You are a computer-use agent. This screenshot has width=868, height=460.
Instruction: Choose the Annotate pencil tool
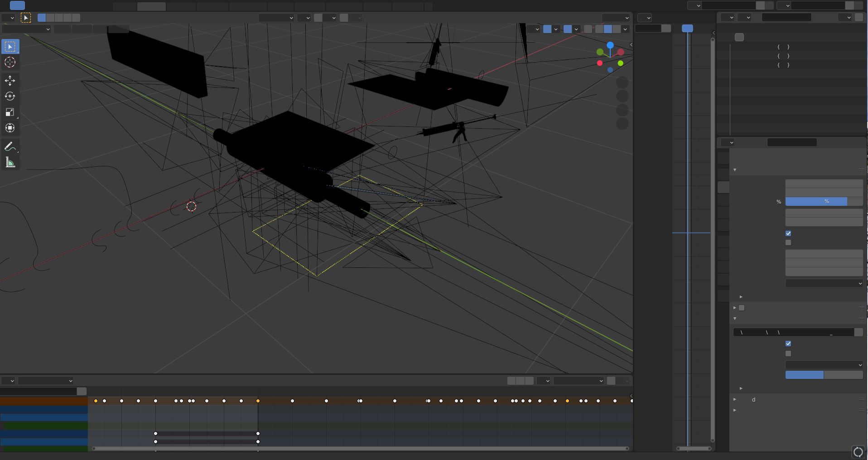(x=10, y=147)
